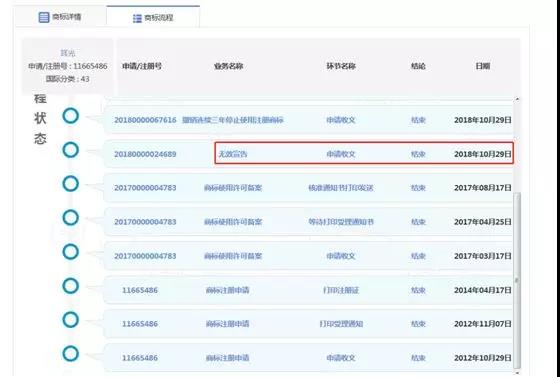Click the date 2017年04月25日
Viewport: 560px width, 377px height.
tap(482, 222)
